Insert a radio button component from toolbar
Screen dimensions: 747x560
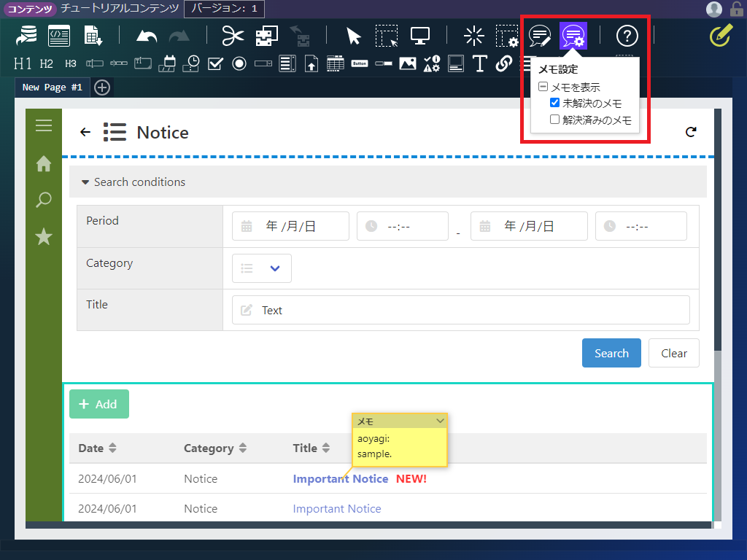pos(239,63)
